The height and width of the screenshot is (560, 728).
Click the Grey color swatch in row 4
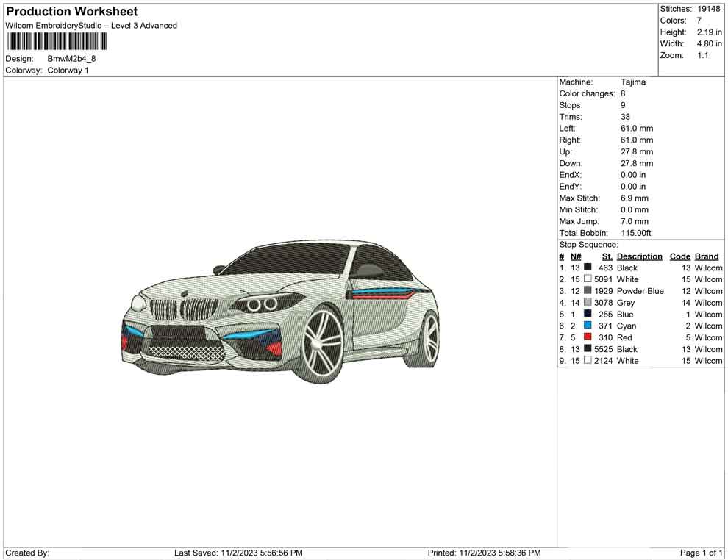click(588, 302)
